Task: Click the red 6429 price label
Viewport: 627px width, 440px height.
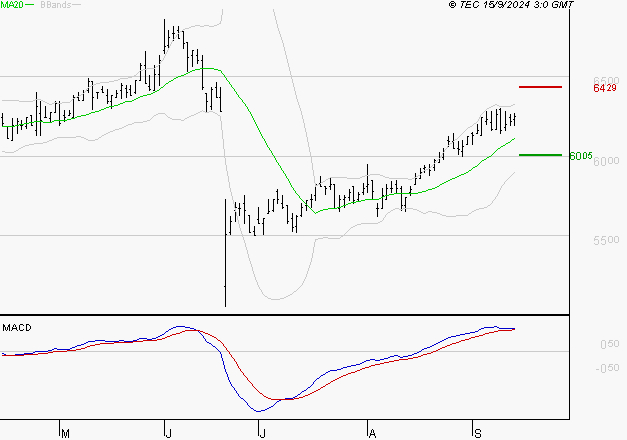Action: pos(605,88)
